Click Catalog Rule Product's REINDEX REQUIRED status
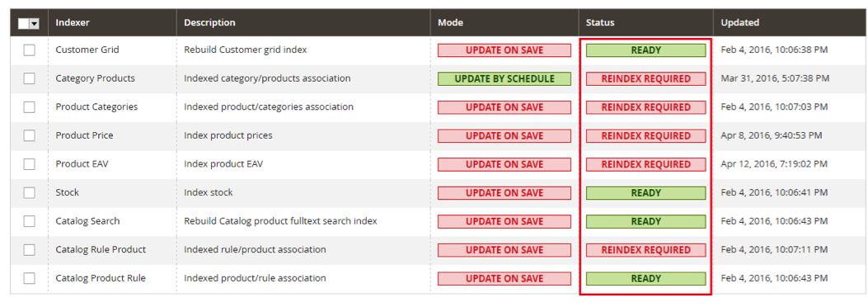The width and height of the screenshot is (868, 307). pyautogui.click(x=646, y=250)
